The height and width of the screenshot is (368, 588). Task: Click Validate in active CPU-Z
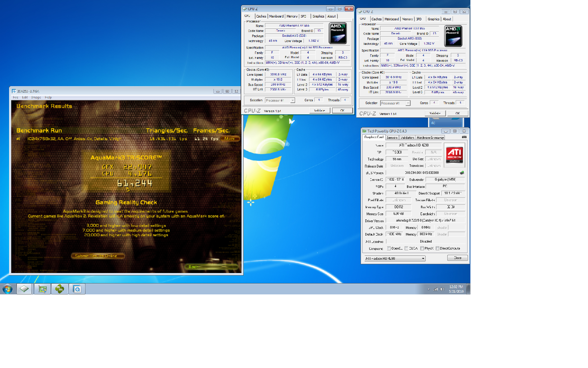click(319, 110)
